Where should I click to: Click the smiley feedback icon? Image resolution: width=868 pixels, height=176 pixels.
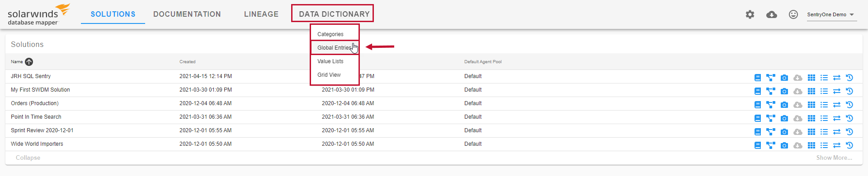click(793, 14)
